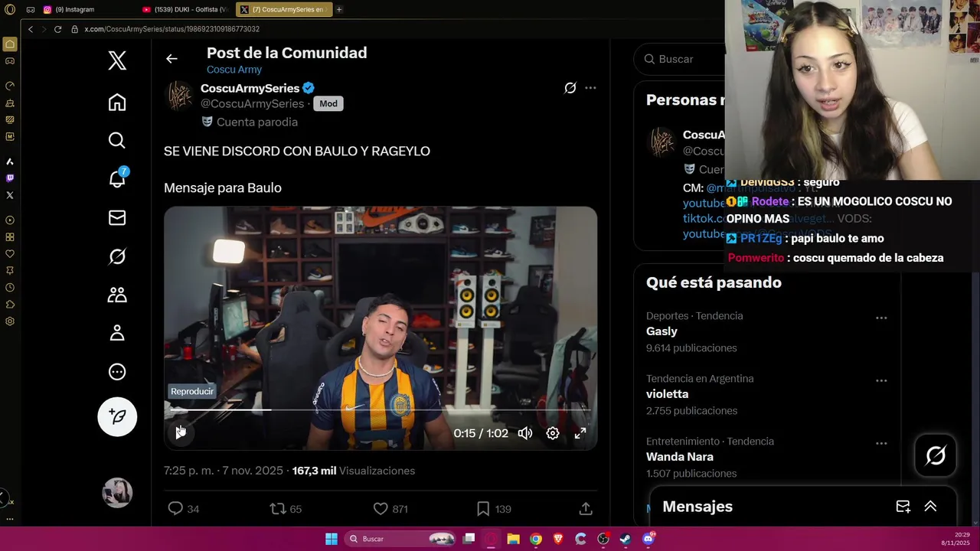
Task: Open more options for violetta trend
Action: coord(881,380)
